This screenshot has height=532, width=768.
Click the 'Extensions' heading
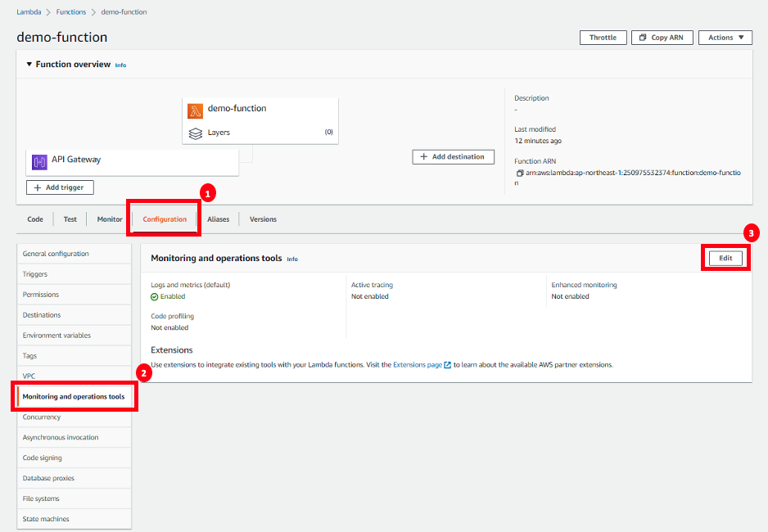click(172, 350)
